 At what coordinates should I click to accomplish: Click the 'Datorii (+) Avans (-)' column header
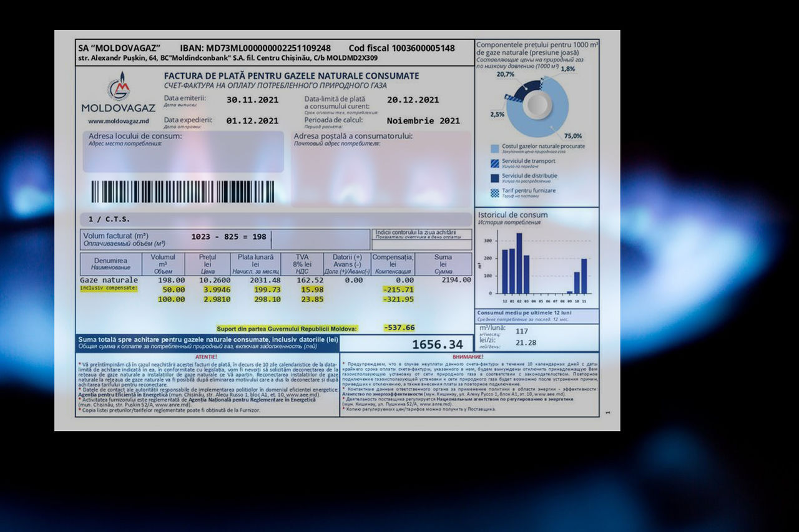pos(347,263)
